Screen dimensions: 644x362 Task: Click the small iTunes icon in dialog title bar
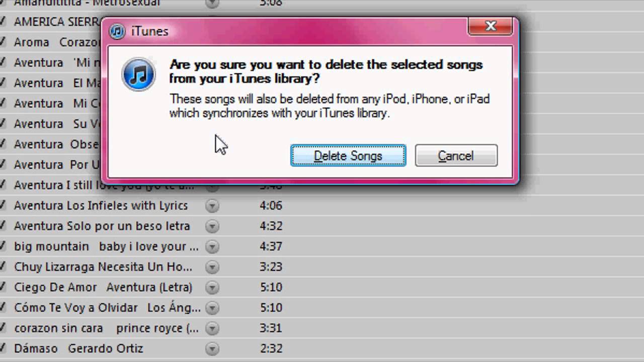point(117,31)
